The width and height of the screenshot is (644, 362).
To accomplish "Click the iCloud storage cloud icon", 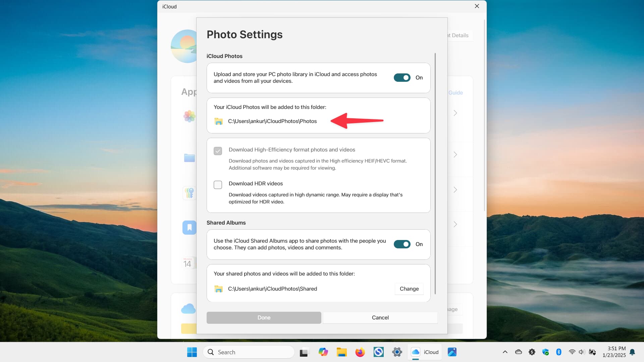I will (x=188, y=309).
